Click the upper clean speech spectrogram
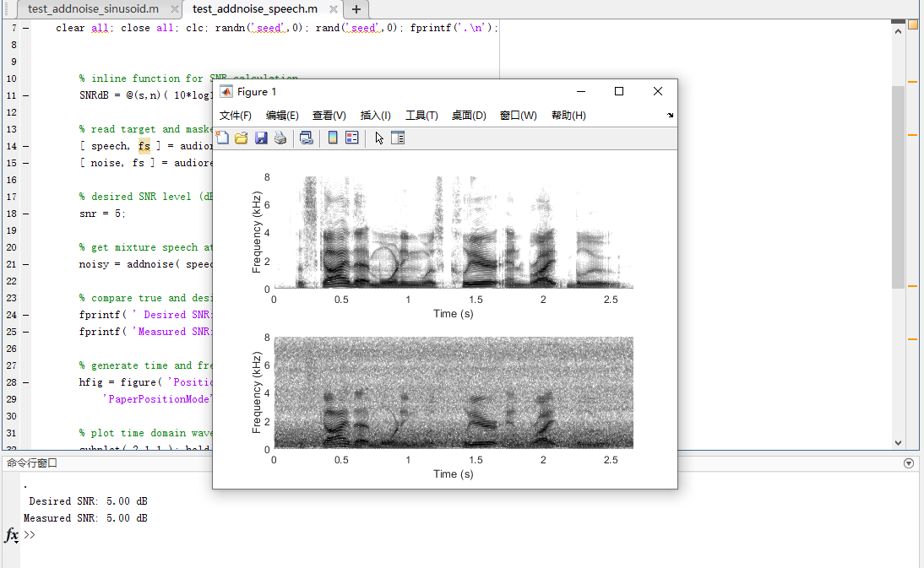Image resolution: width=924 pixels, height=568 pixels. click(454, 233)
